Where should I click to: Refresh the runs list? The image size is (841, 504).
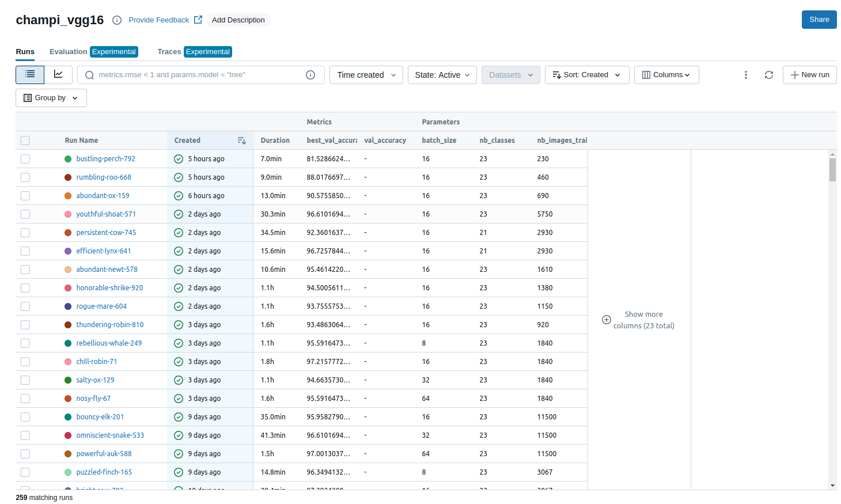point(769,75)
